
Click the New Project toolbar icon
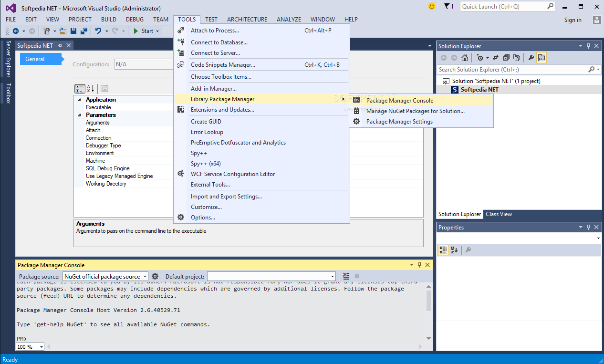point(47,31)
